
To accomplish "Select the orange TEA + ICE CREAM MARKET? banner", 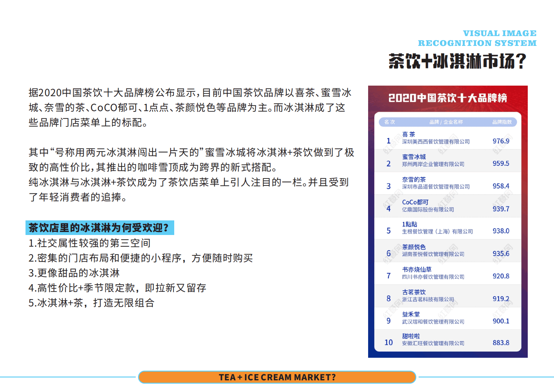I will point(277,377).
